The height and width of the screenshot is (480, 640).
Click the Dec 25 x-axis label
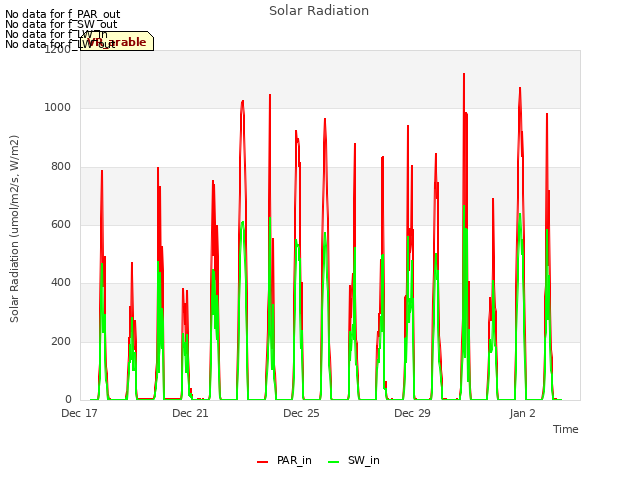[301, 413]
